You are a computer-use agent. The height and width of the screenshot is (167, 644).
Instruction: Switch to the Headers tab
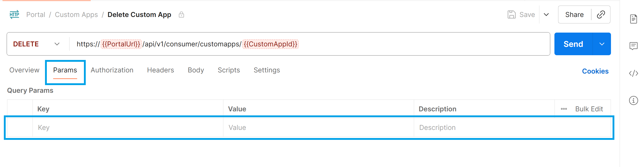[161, 70]
